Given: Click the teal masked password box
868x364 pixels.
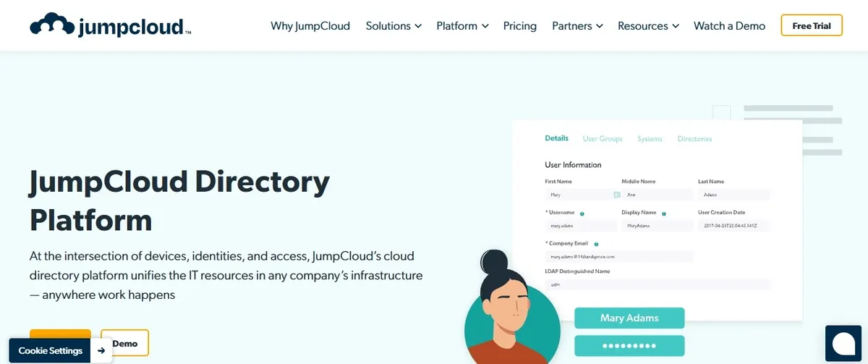Looking at the screenshot, I should [629, 345].
